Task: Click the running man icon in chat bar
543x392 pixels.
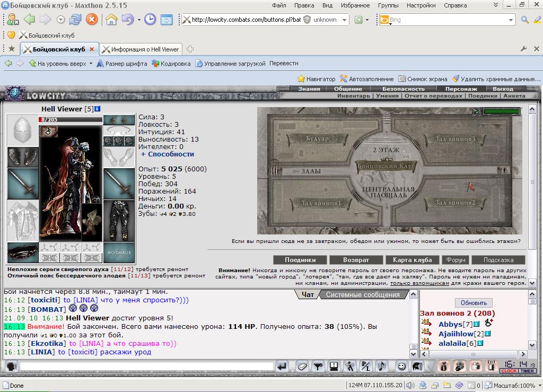Action: pyautogui.click(x=350, y=366)
